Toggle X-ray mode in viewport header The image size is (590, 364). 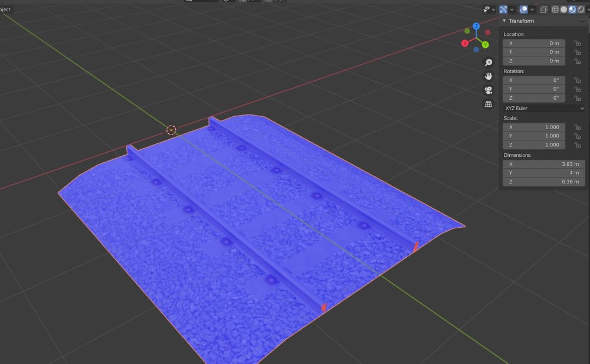[543, 9]
